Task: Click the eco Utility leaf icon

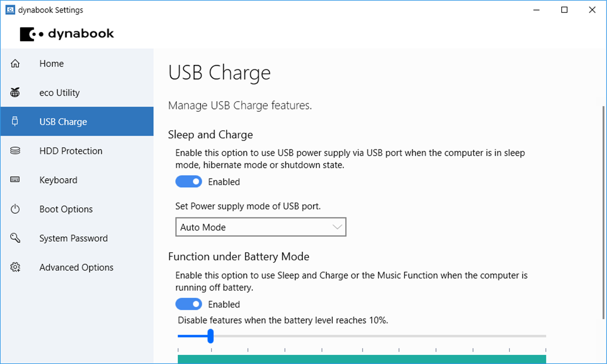Action: point(15,92)
